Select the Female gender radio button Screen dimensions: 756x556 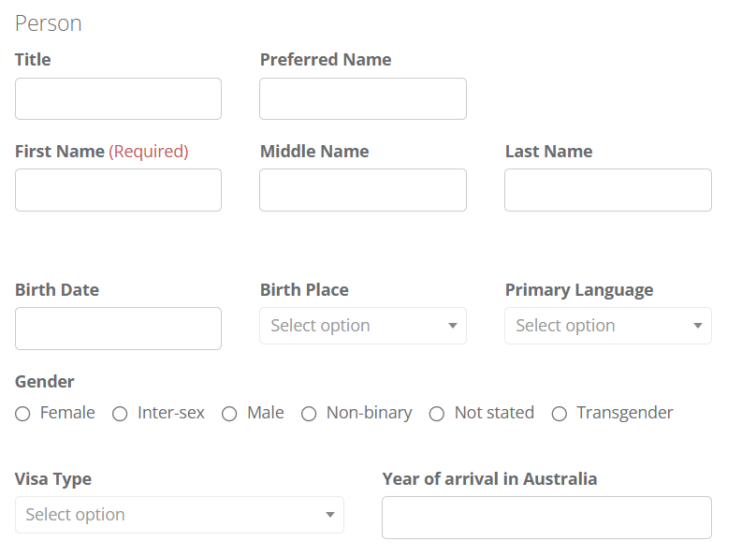(x=22, y=414)
